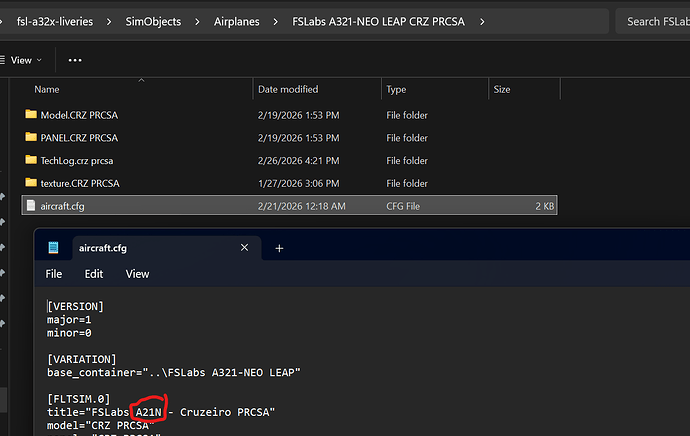The height and width of the screenshot is (436, 690).
Task: Add a new Notepad tab
Action: (x=279, y=249)
